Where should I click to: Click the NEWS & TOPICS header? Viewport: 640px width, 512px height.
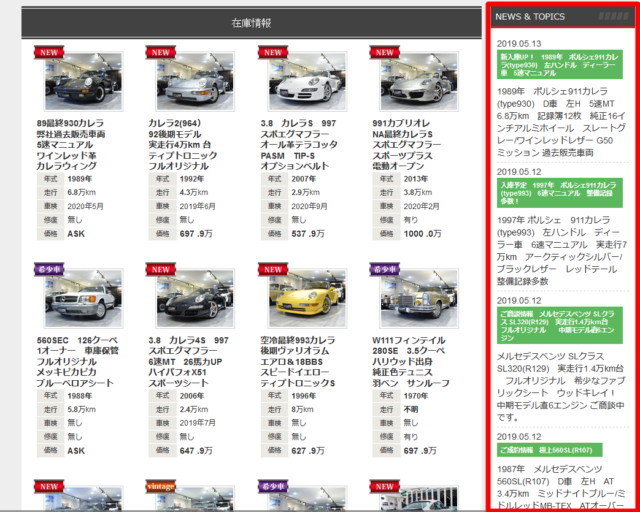530,17
